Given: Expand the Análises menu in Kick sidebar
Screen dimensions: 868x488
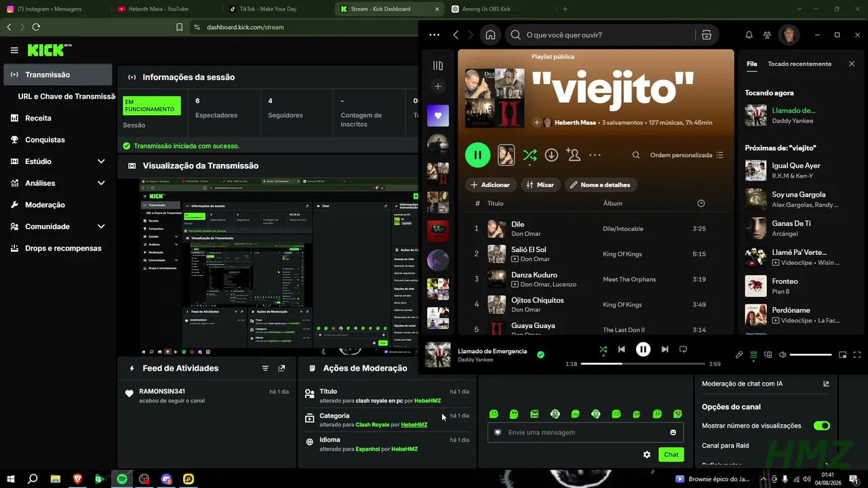Looking at the screenshot, I should pos(101,183).
